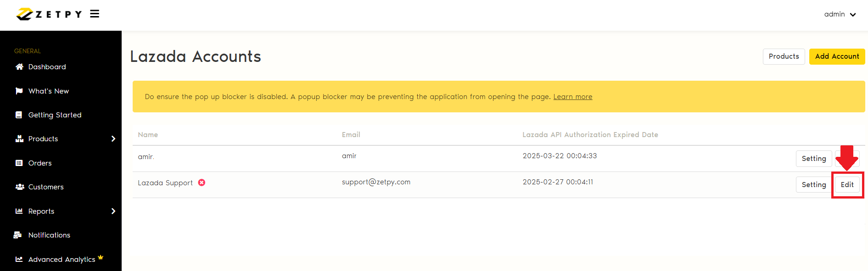The height and width of the screenshot is (271, 868).
Task: Click the support@zetpy.com email cell
Action: click(x=376, y=182)
